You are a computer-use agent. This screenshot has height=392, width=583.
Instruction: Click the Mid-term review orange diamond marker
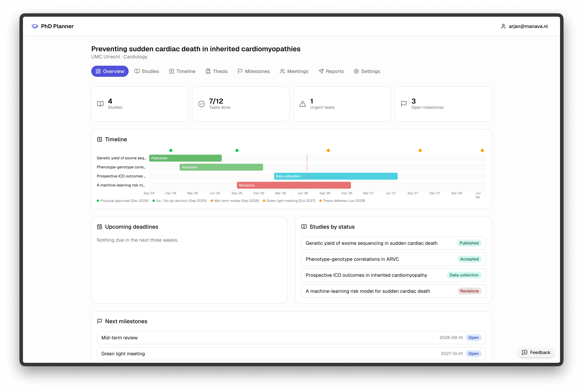tap(328, 150)
